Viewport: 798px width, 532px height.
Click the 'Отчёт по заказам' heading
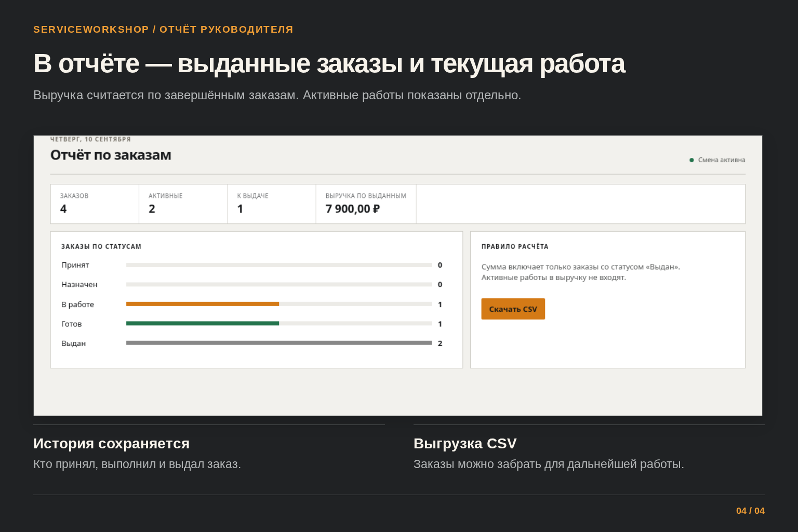tap(111, 155)
